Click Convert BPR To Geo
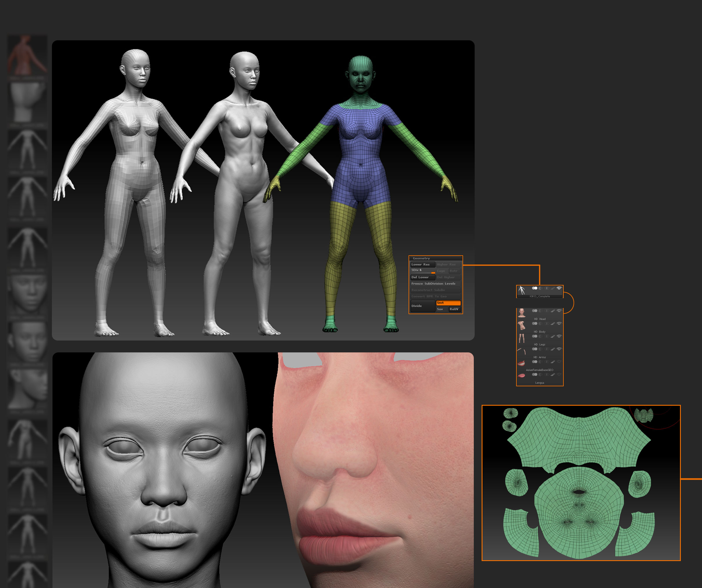 (x=436, y=297)
